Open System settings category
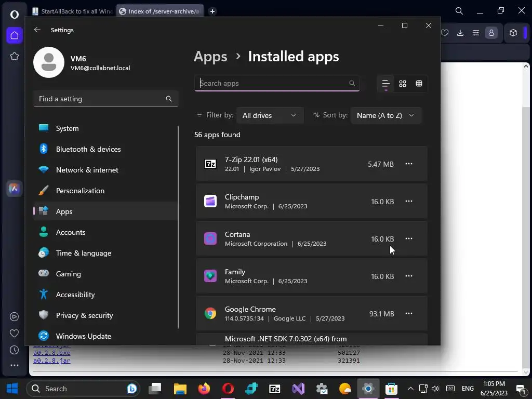The height and width of the screenshot is (399, 532). (x=105, y=128)
